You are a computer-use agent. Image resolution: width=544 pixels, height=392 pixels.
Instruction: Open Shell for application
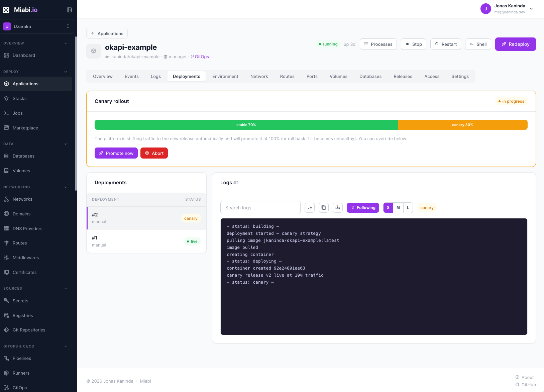click(x=478, y=44)
